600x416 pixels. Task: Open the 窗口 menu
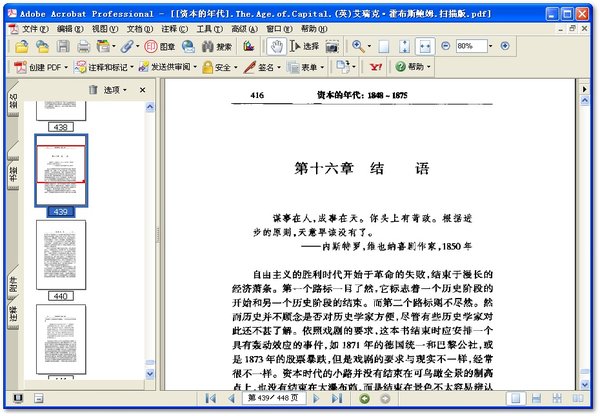[279, 29]
